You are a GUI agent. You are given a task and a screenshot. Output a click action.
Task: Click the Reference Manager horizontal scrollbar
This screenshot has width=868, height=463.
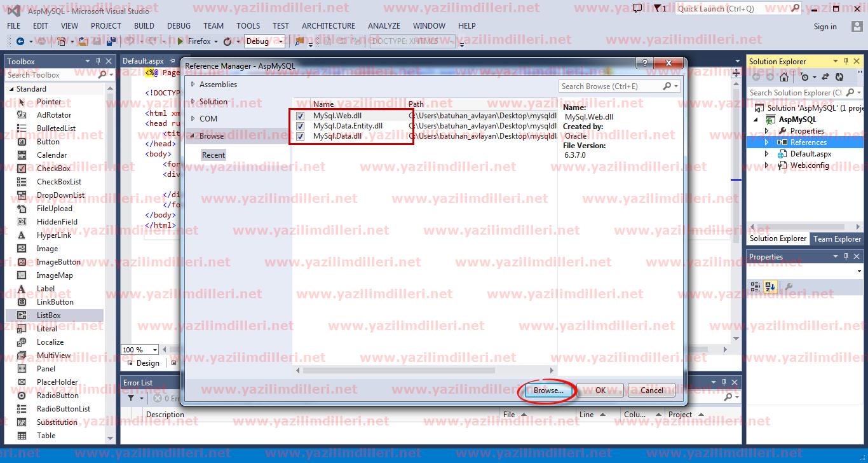[x=398, y=370]
